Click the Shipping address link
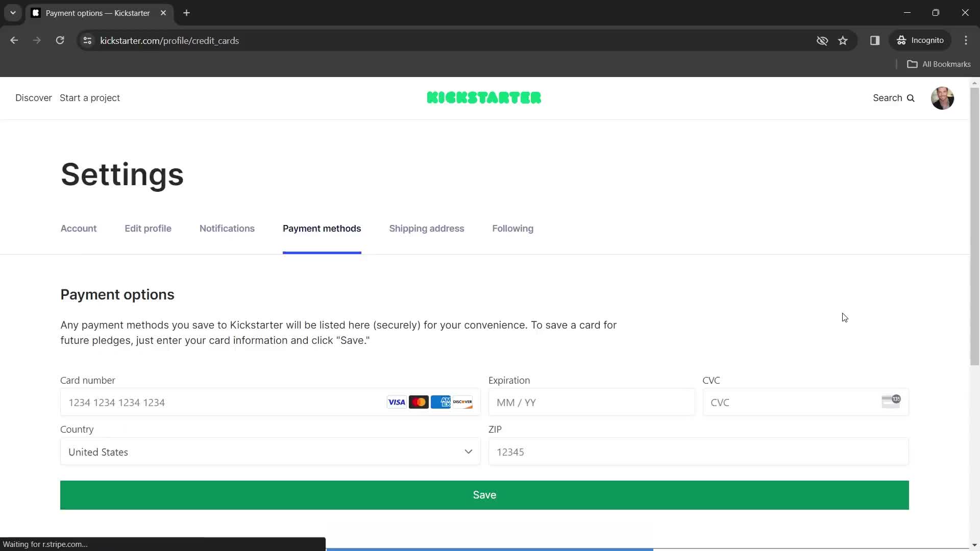The height and width of the screenshot is (551, 980). pyautogui.click(x=427, y=228)
